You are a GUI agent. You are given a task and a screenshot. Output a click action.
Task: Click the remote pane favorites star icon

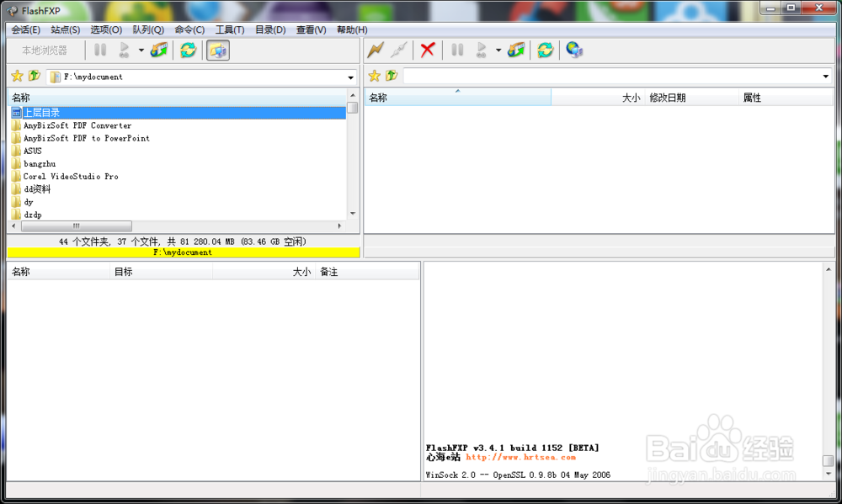coord(375,77)
